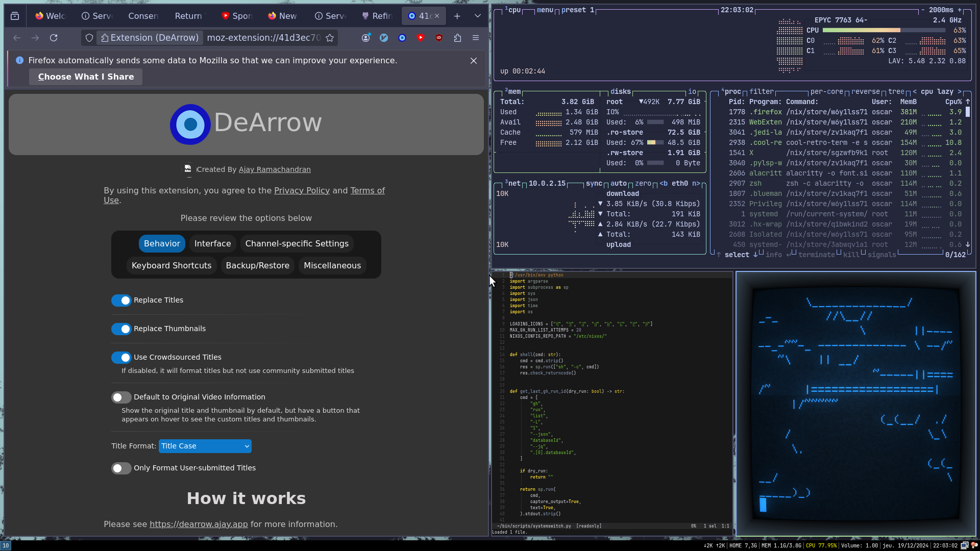Enable Default to Original Video Information

(x=121, y=397)
